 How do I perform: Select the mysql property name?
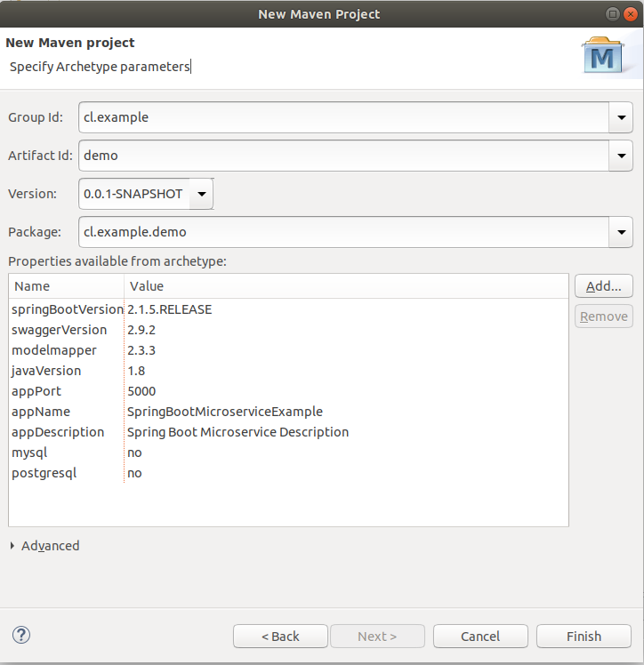(29, 453)
